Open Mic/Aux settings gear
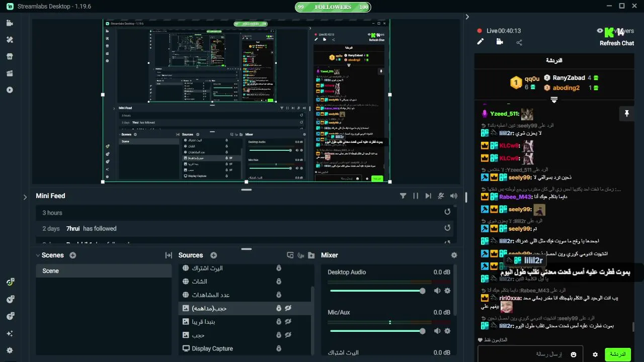 click(447, 331)
